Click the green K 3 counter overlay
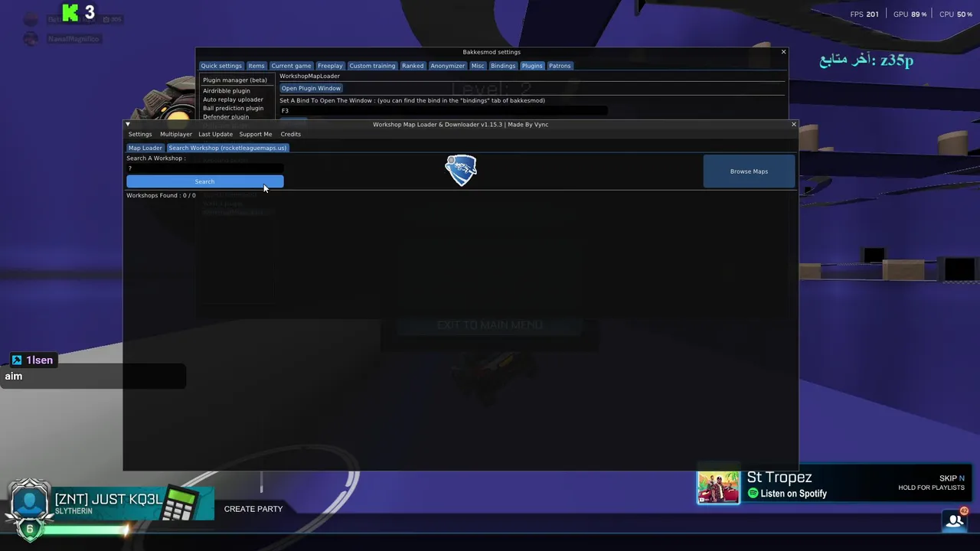The width and height of the screenshot is (980, 551). point(79,12)
